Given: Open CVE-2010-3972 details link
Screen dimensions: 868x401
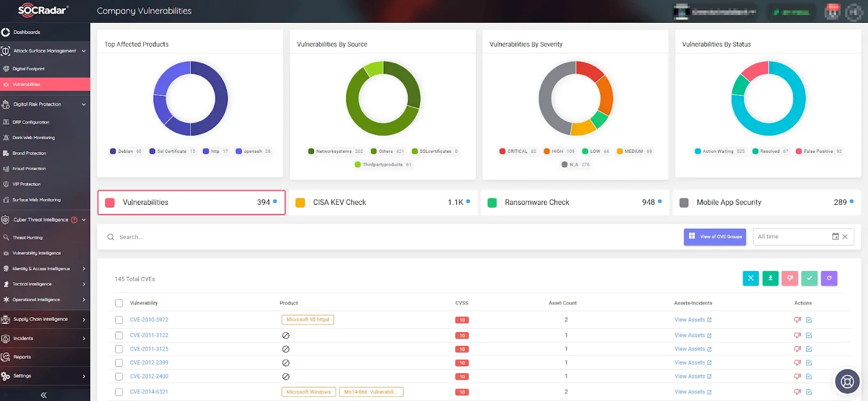Looking at the screenshot, I should tap(149, 320).
